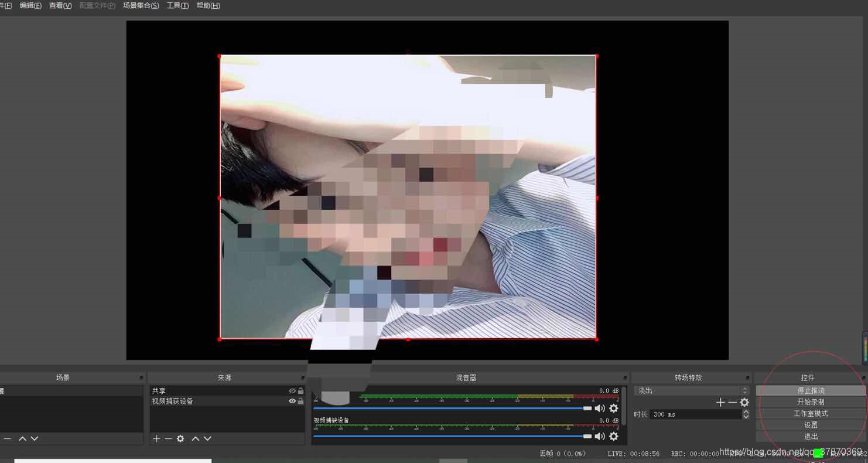Toggle the lock on the 视频捕获设备 source
The width and height of the screenshot is (868, 463).
pos(300,401)
